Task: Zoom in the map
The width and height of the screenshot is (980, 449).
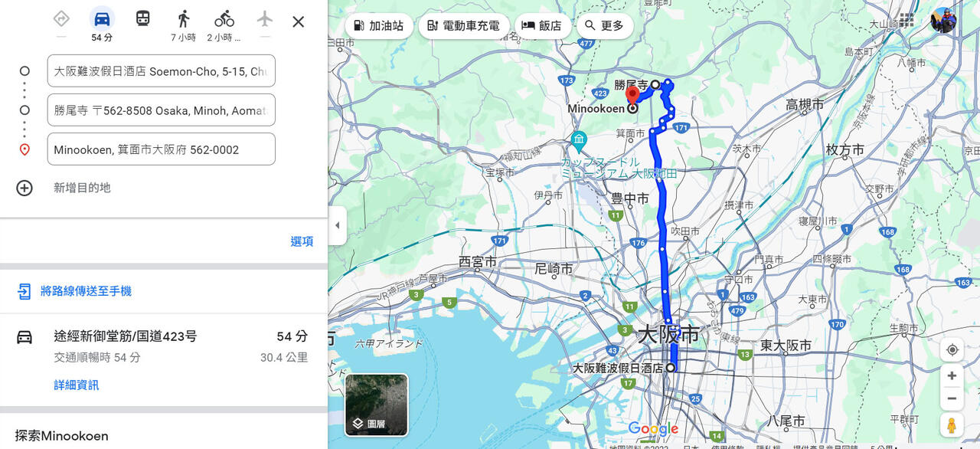Action: (x=952, y=375)
